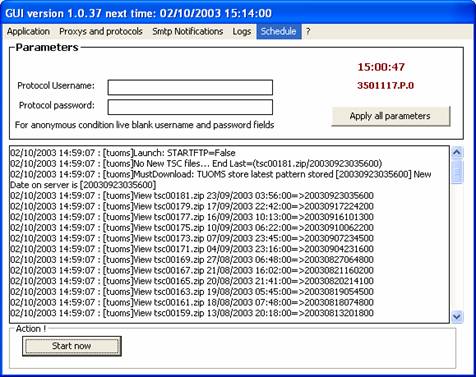This screenshot has height=377, width=476.
Task: Click the View tsc00177.zip log line
Action: (192, 217)
